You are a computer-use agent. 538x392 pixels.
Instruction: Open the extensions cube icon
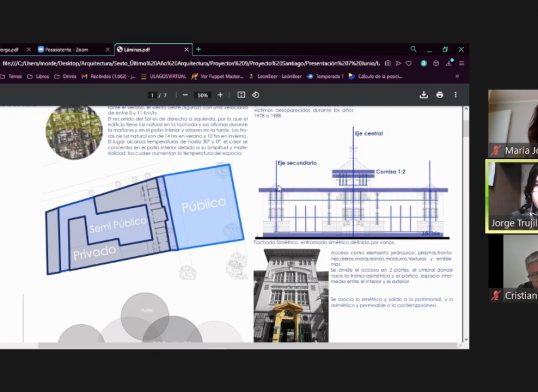click(x=436, y=64)
